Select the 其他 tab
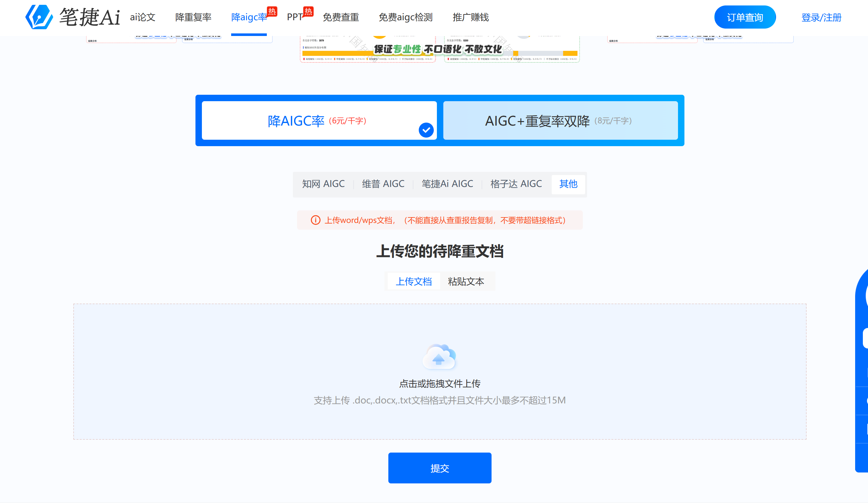 click(x=568, y=184)
